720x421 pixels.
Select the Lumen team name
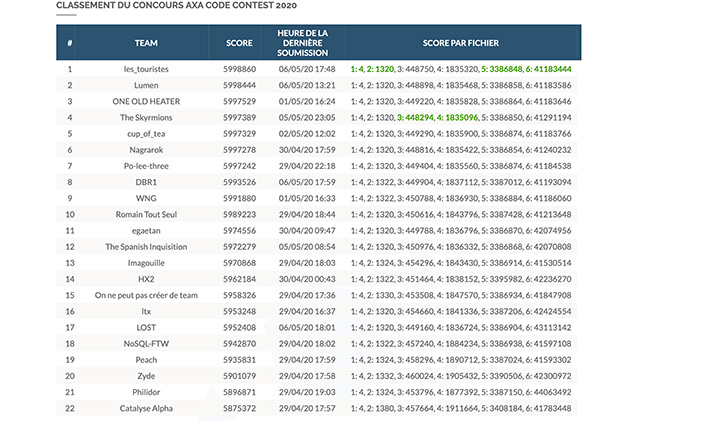coord(146,86)
